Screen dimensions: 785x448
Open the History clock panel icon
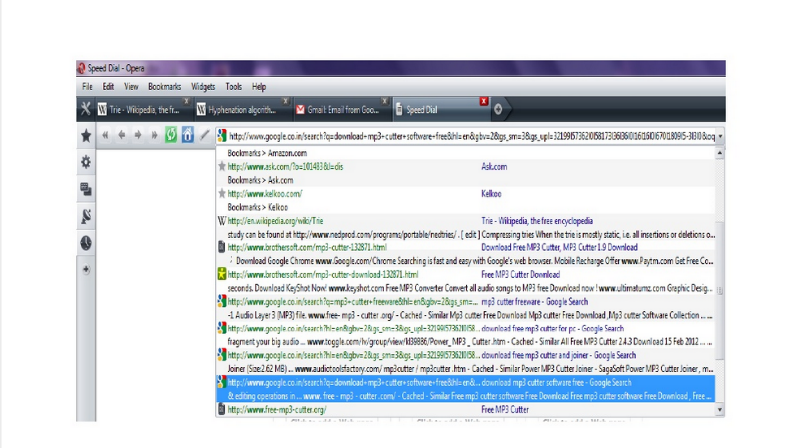pyautogui.click(x=86, y=243)
